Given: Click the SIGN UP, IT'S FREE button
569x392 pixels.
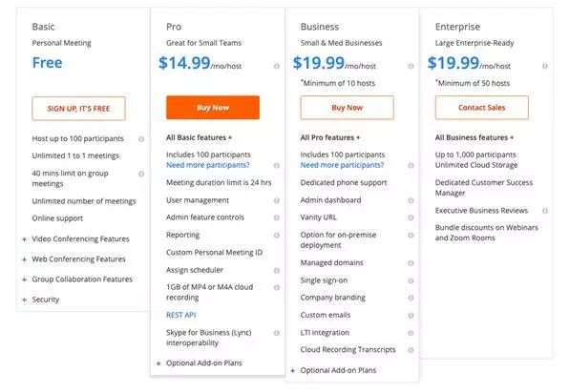Looking at the screenshot, I should coord(78,109).
